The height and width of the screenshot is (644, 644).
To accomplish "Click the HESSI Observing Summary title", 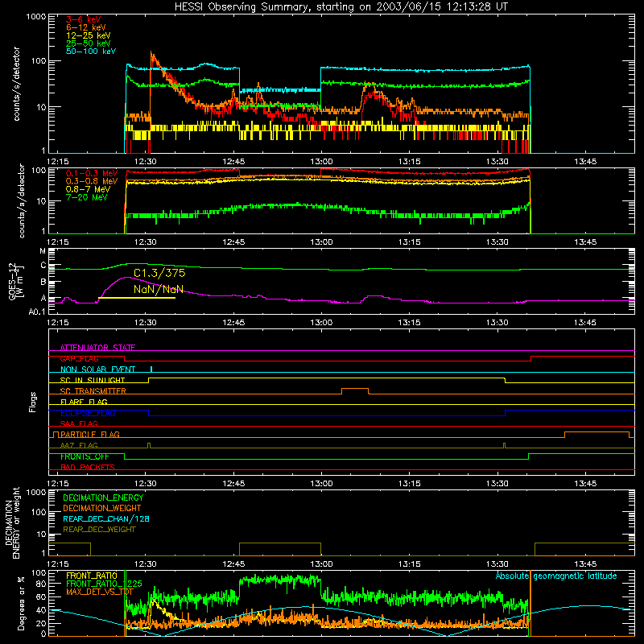I will 341,6.
